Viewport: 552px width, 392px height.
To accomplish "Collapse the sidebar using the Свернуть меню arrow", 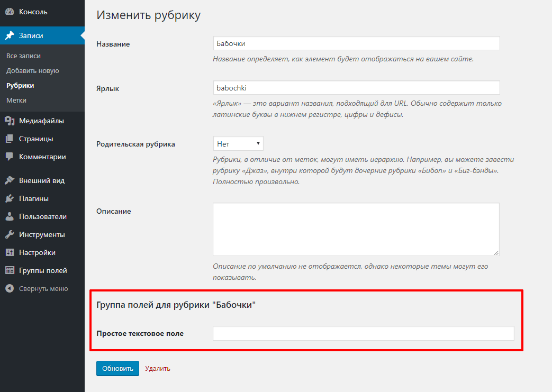I will pos(10,288).
